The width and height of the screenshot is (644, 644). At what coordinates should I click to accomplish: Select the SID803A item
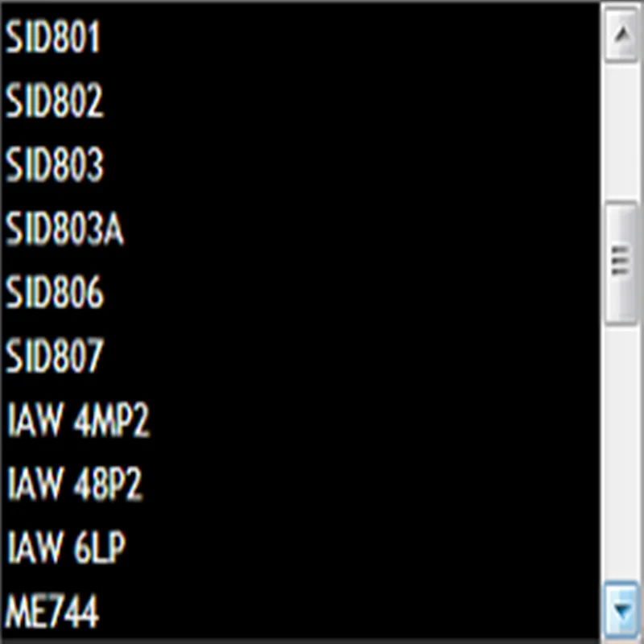[x=64, y=229]
